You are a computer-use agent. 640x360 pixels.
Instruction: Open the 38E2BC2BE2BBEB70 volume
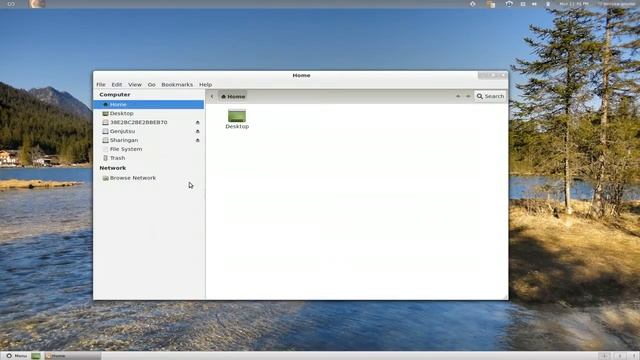[138, 122]
